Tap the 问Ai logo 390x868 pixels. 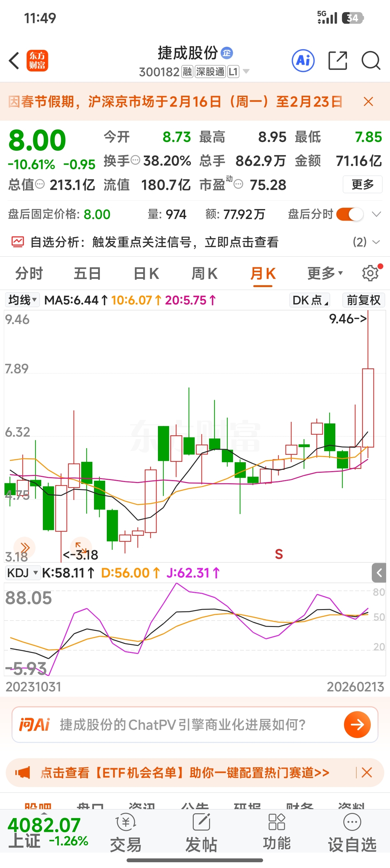coord(34,725)
